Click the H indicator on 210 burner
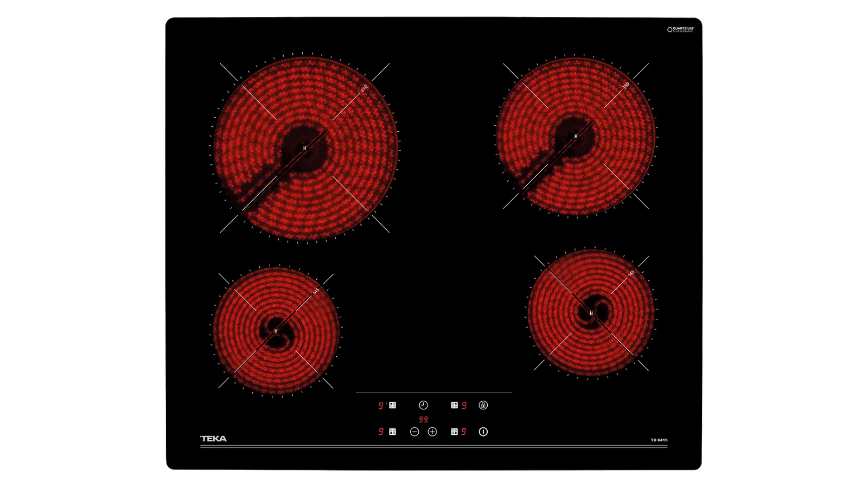This screenshot has width=868, height=488. point(305,148)
